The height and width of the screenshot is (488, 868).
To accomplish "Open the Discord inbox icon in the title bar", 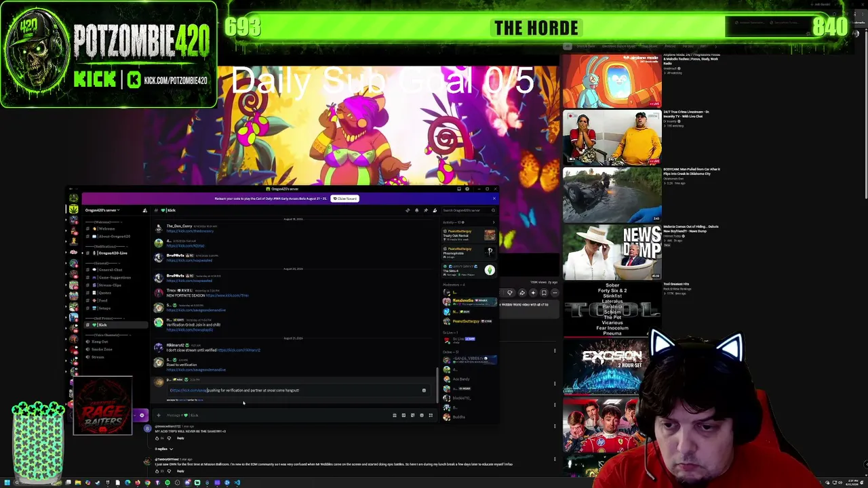I will pyautogui.click(x=459, y=189).
